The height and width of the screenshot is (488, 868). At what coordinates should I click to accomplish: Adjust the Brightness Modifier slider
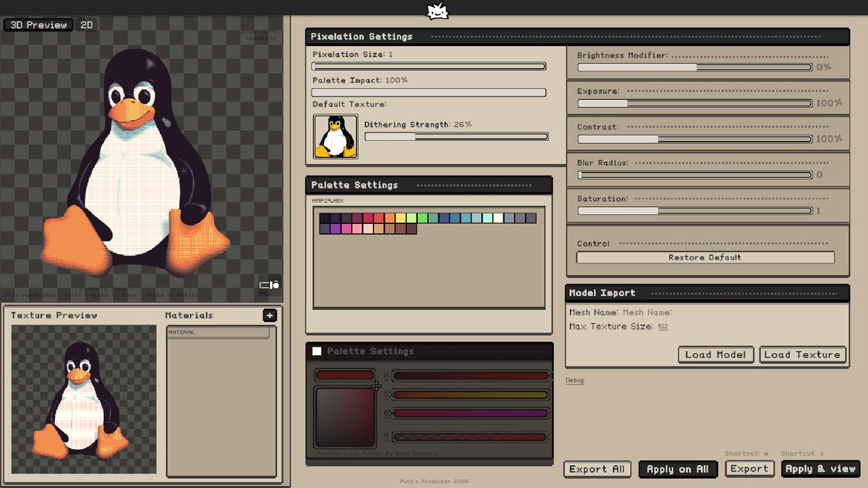click(695, 67)
